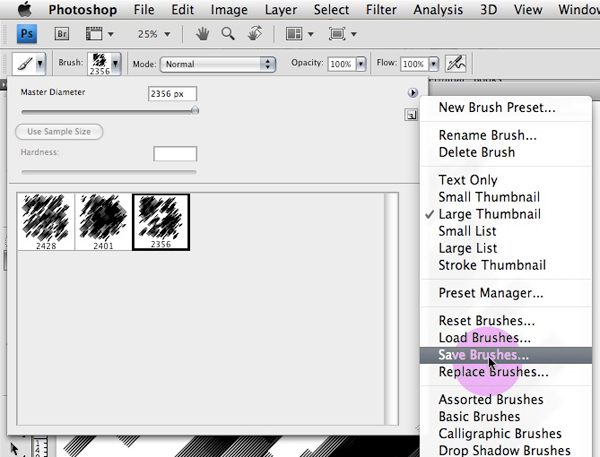Switch to Large List view

[x=506, y=248]
